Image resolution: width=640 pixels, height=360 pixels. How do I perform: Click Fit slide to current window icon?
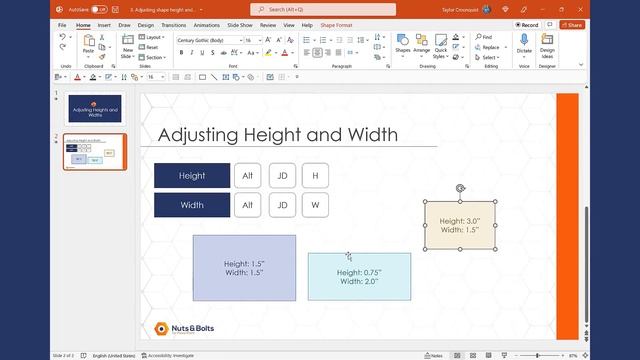pos(585,356)
